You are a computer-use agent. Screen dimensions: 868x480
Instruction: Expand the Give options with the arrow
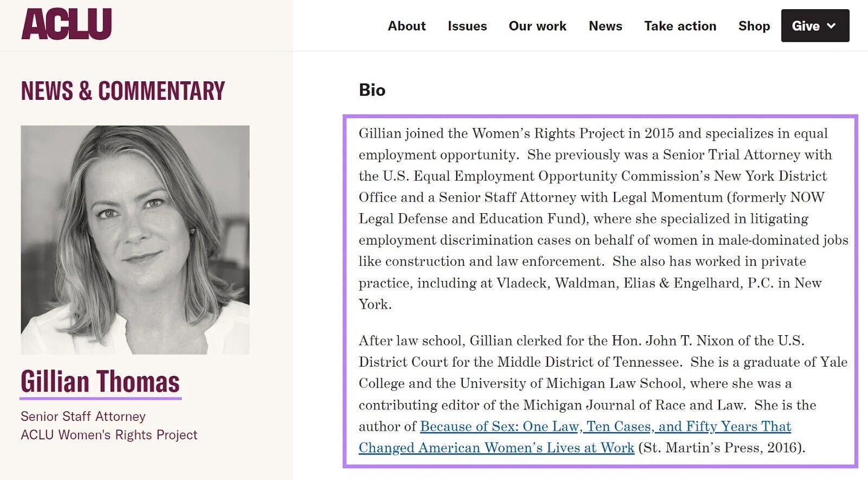tap(831, 25)
